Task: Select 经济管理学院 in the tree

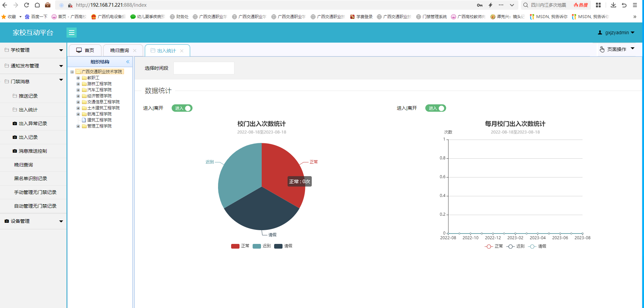Action: tap(99, 96)
